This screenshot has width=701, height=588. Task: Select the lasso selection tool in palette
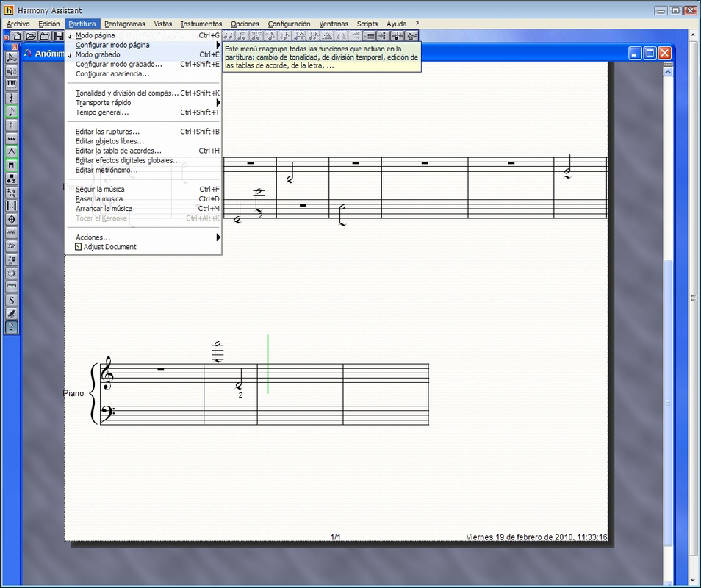[12, 57]
